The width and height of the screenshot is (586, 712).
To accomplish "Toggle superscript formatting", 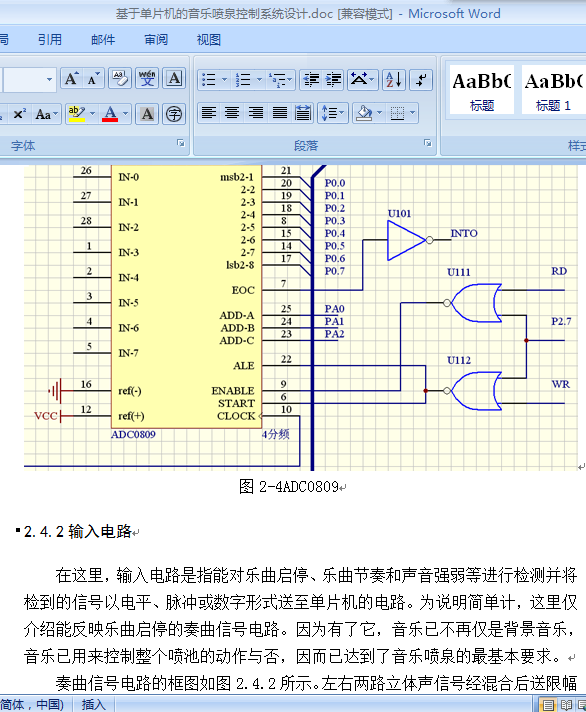I will pos(20,114).
